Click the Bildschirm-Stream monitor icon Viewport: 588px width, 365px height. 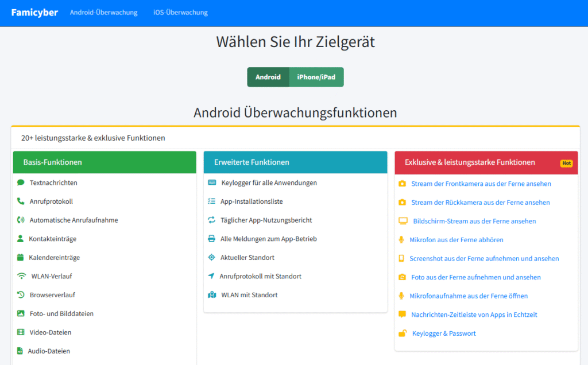coord(403,221)
